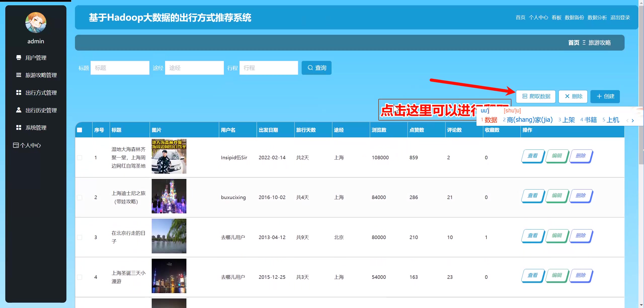The width and height of the screenshot is (644, 308).
Task: Click the breadcrumb separator icon after 首页
Action: (584, 43)
